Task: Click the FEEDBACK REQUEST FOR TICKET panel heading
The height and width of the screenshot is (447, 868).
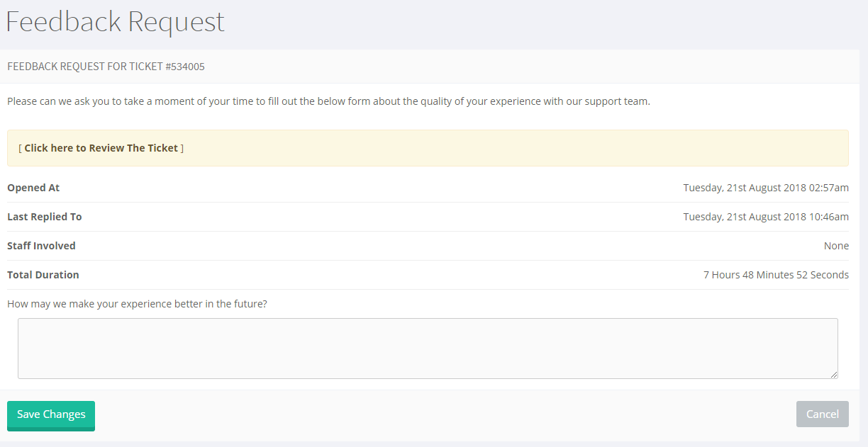Action: point(85,67)
